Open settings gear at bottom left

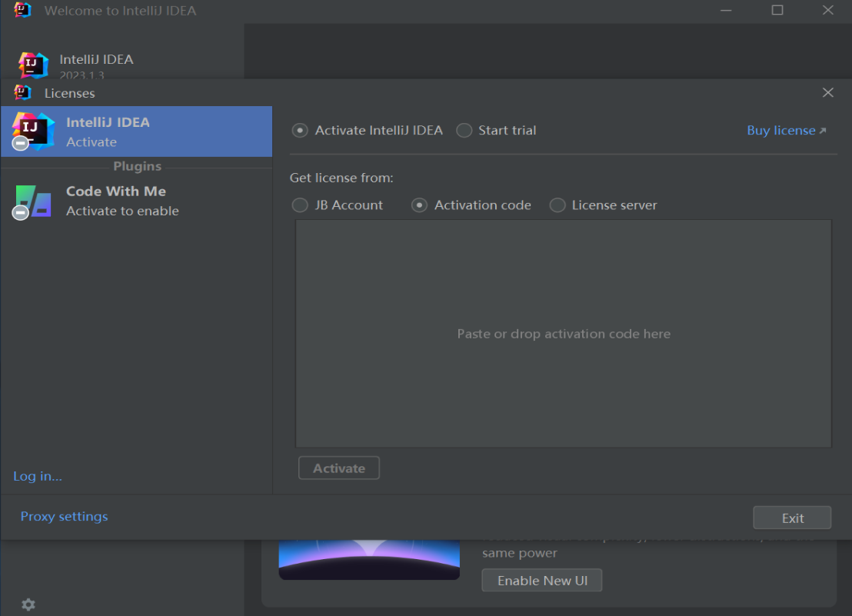(x=28, y=604)
